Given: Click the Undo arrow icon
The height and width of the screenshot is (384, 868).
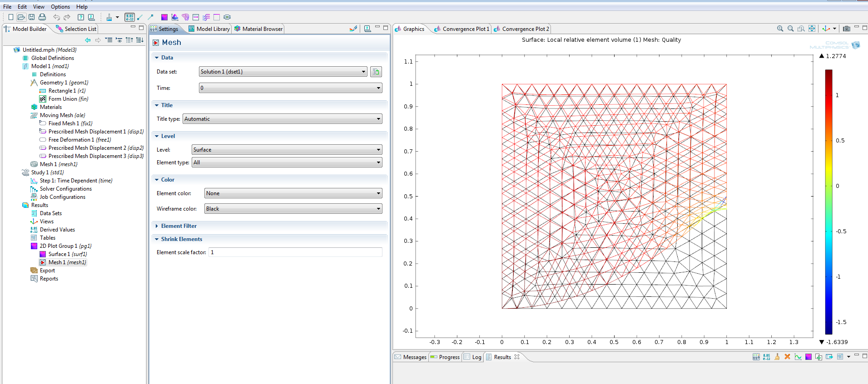Looking at the screenshot, I should (56, 17).
